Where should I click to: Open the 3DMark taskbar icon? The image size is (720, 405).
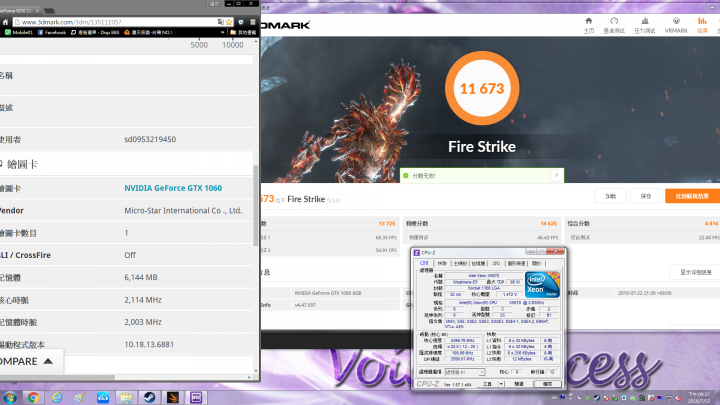tap(173, 397)
